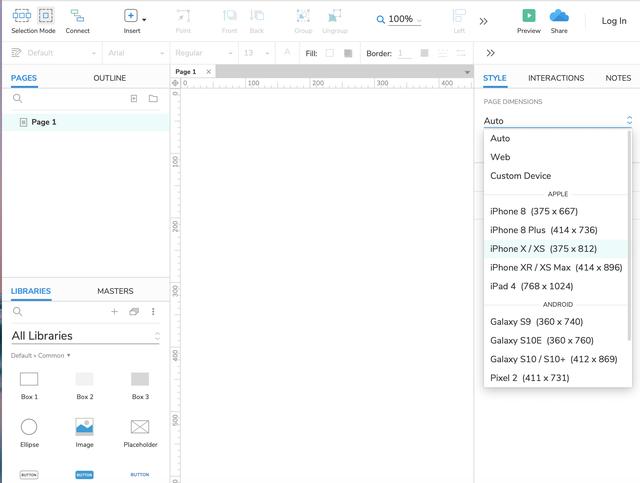Open the All Libraries dropdown

tap(85, 336)
